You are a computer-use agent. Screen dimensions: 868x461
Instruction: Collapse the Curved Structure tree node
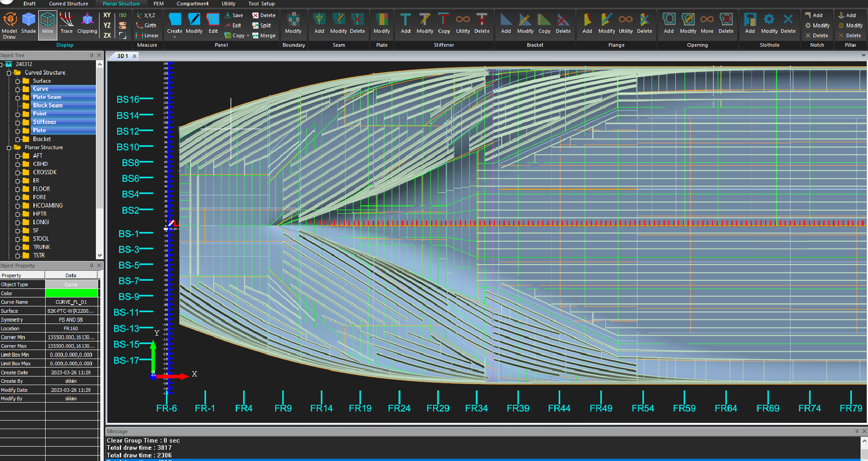[9, 73]
